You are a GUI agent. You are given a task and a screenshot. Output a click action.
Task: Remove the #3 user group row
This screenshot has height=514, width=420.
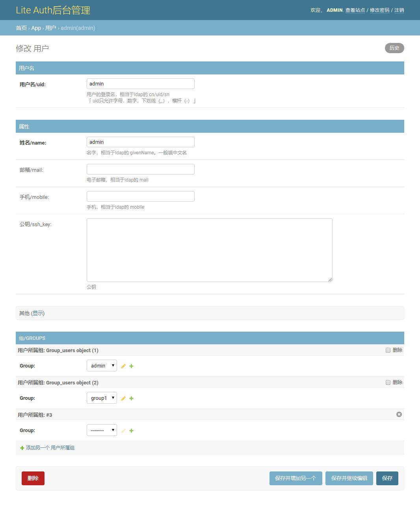tap(399, 414)
